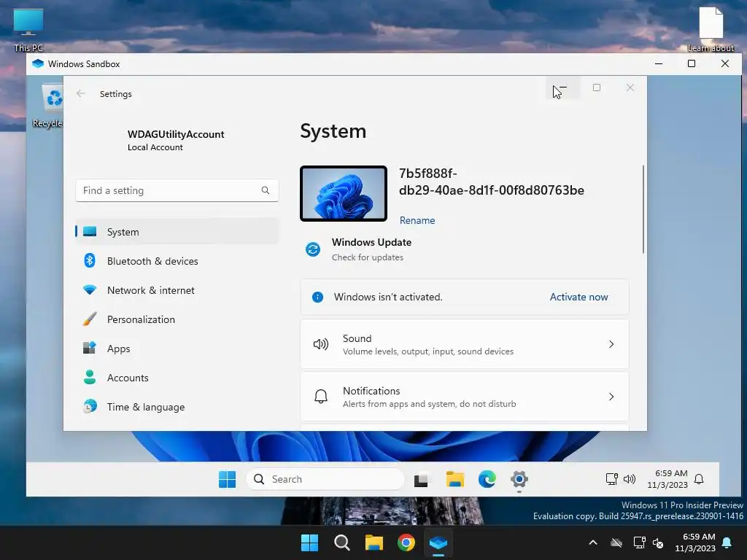Screen dimensions: 747x560
Task: Click the Settings gear in sandbox taskbar
Action: pyautogui.click(x=519, y=479)
